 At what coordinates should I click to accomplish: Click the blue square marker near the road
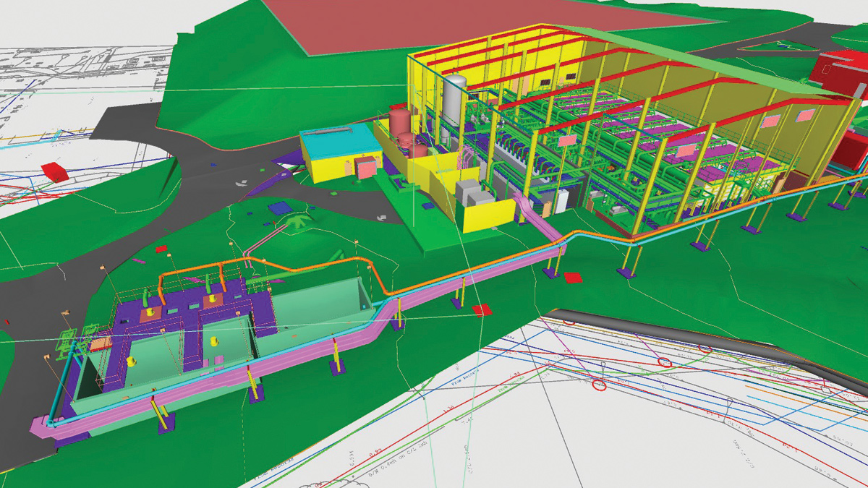(277, 207)
